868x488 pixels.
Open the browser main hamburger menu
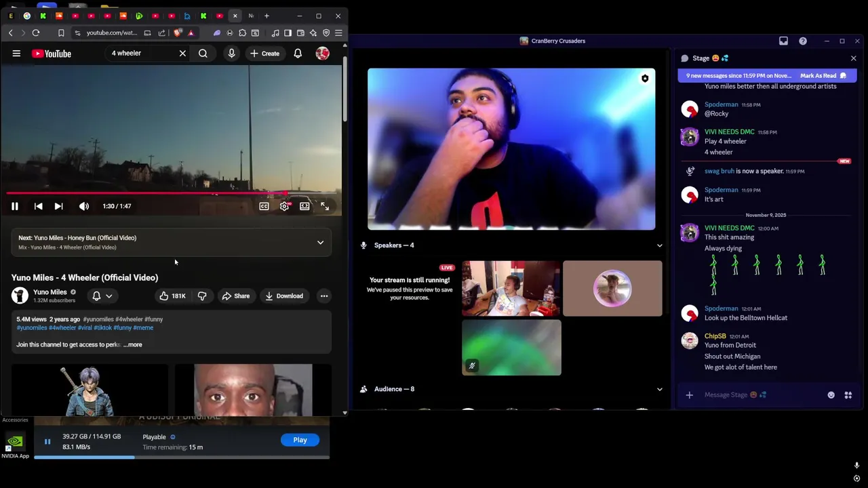coord(338,33)
